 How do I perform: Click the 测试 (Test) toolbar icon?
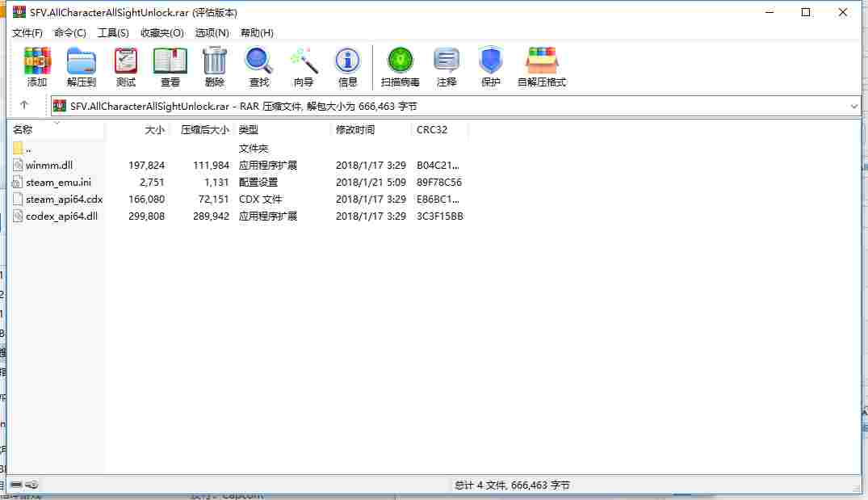126,61
